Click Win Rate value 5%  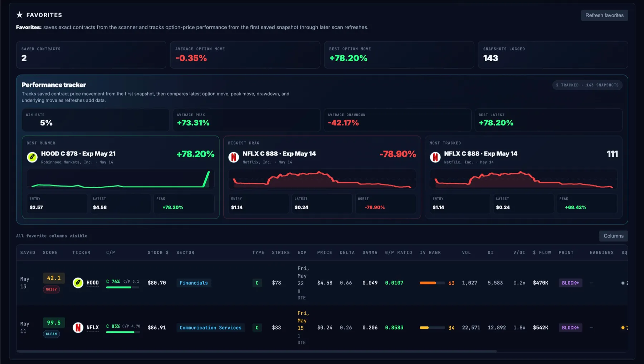point(46,123)
